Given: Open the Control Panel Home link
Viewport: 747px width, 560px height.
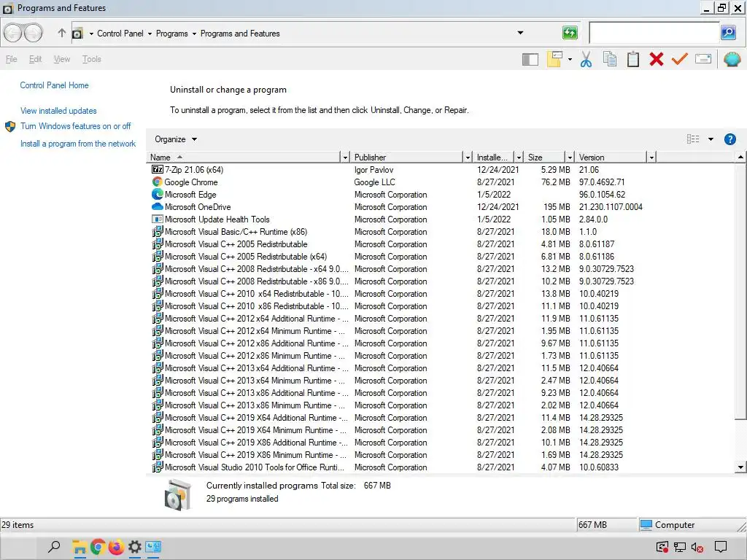Looking at the screenshot, I should pos(54,85).
